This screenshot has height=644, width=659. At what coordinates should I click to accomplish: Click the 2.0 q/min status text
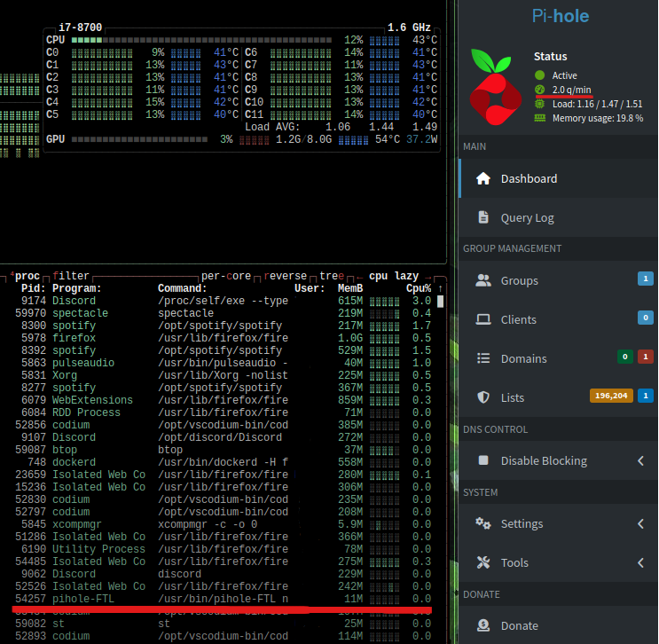pyautogui.click(x=571, y=90)
